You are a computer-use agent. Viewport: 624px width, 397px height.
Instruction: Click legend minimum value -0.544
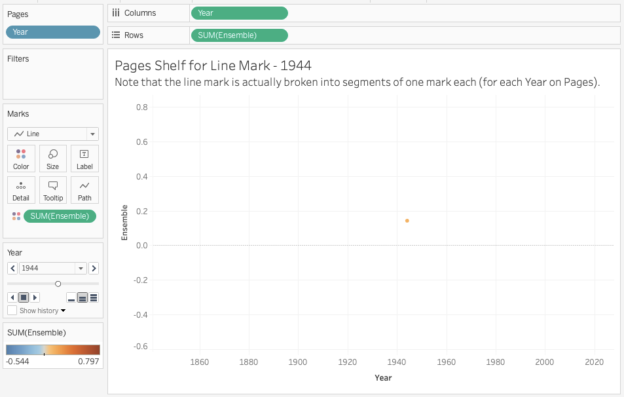[18, 361]
